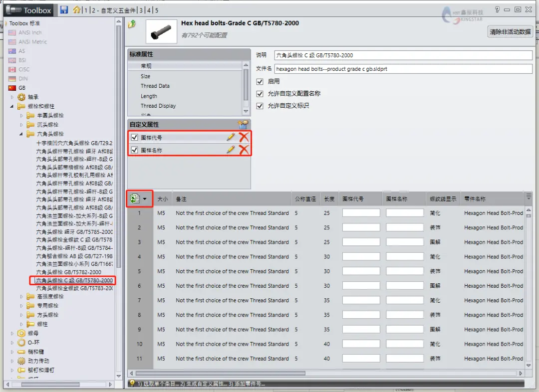
Task: Expand the 轴承 tree node
Action: click(12, 97)
